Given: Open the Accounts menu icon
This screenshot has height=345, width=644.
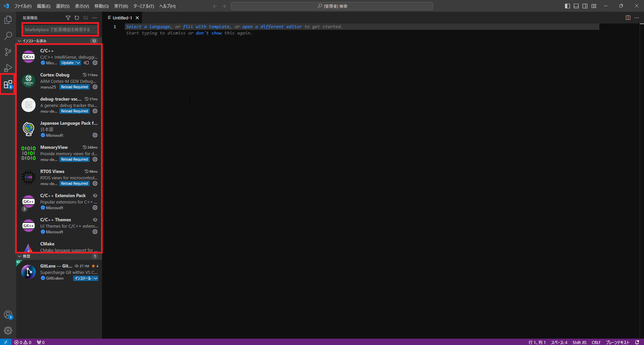Looking at the screenshot, I should pos(8,315).
